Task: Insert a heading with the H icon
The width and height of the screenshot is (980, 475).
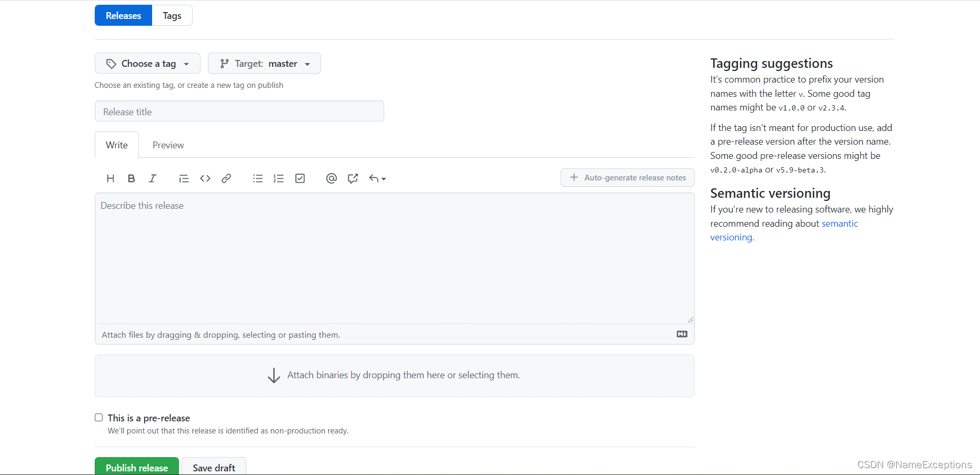Action: pyautogui.click(x=111, y=178)
